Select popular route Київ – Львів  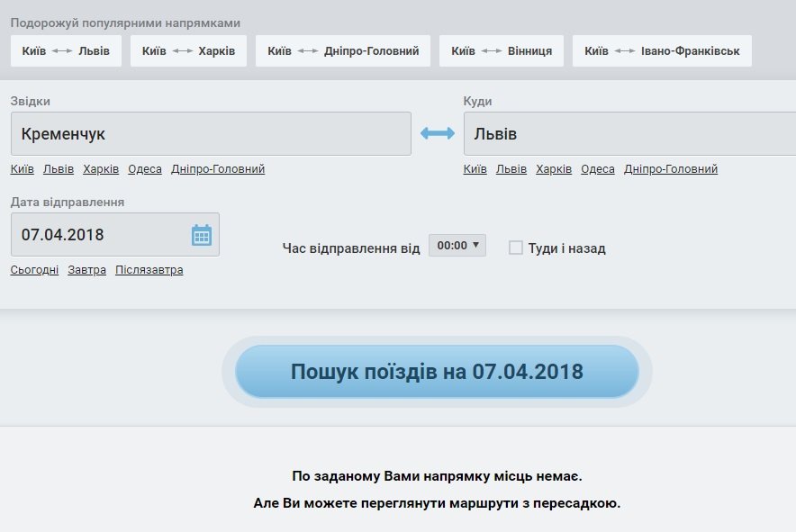(66, 51)
